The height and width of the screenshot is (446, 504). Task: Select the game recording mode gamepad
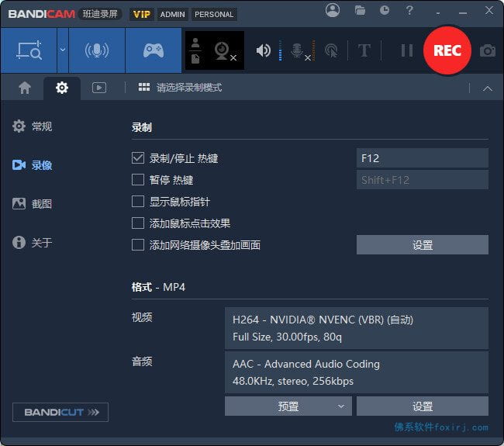coord(154,50)
